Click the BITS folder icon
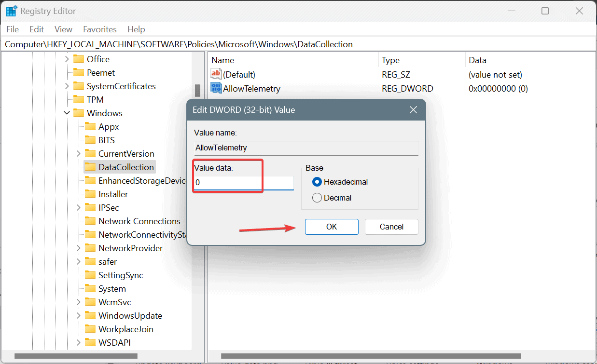 coord(90,140)
